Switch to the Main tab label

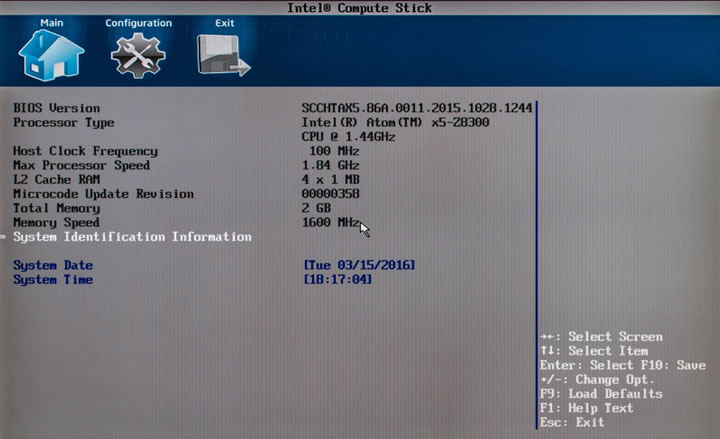click(x=51, y=23)
